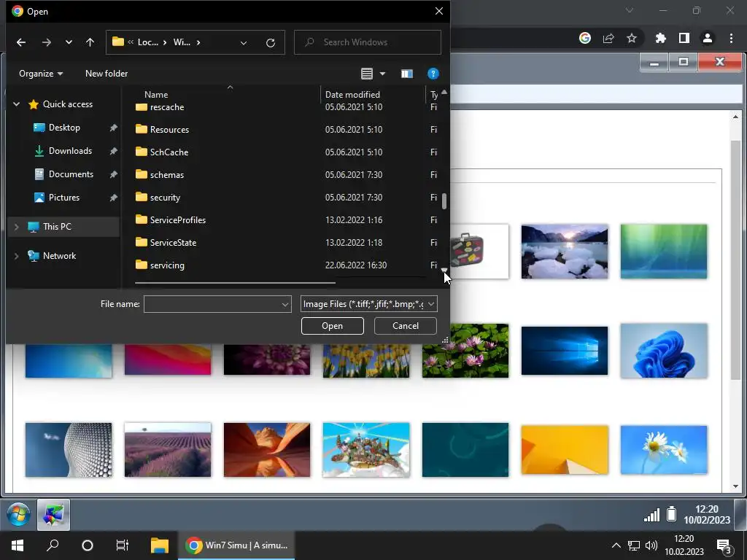Expand the This PC node
Viewport: 747px width, 560px height.
tap(16, 227)
